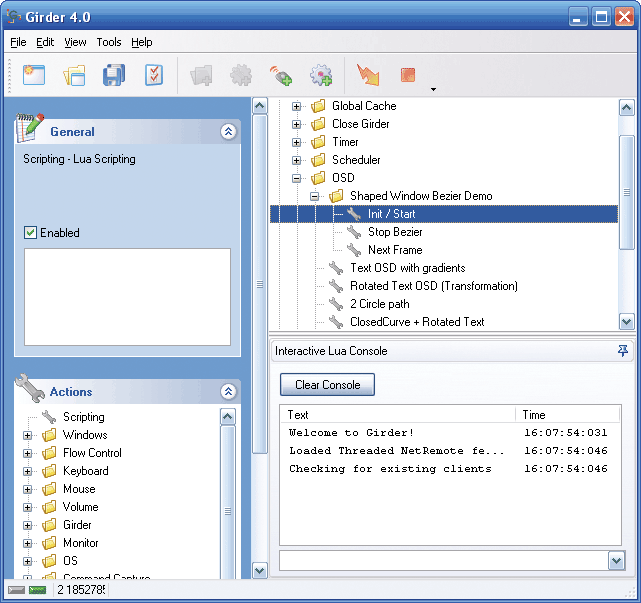Expand the Flow Control actions folder
This screenshot has width=641, height=603.
coord(27,453)
